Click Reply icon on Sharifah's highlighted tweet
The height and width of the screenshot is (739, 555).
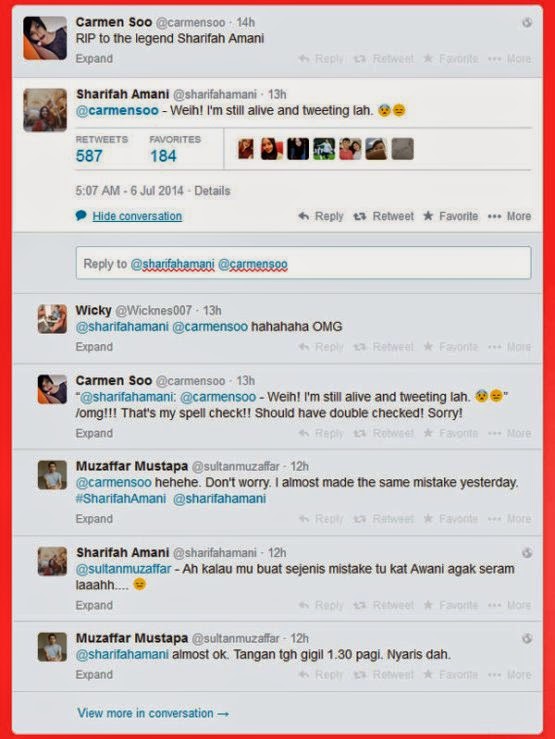tap(304, 216)
